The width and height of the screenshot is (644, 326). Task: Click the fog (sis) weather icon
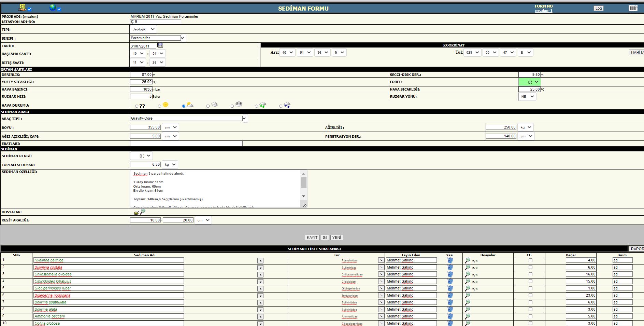[x=239, y=104]
